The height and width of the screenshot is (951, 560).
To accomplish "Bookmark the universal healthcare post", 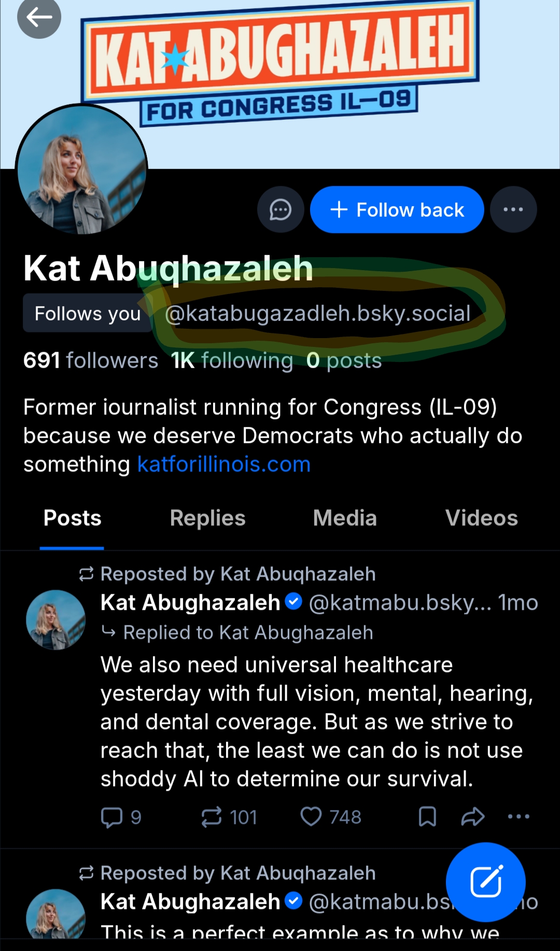I will point(427,817).
